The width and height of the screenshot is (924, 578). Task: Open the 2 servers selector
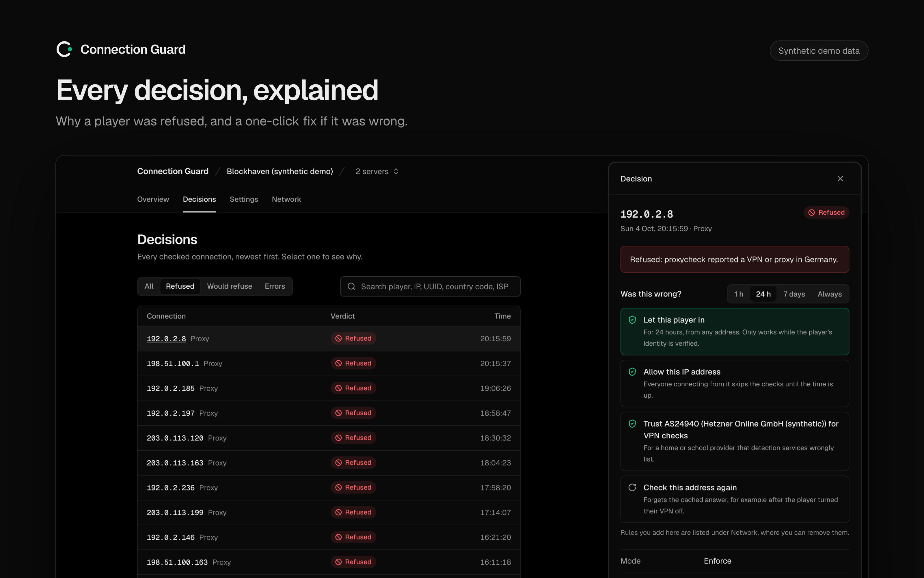click(x=377, y=171)
